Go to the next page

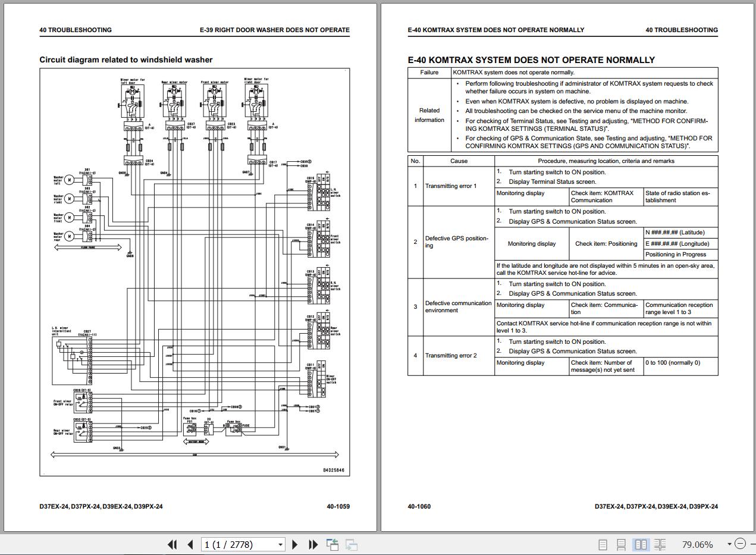tap(295, 544)
